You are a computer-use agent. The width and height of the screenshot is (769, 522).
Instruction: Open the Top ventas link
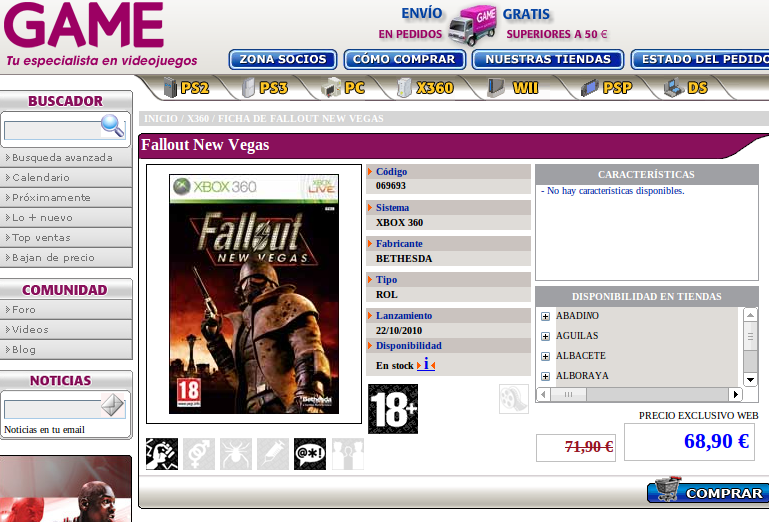pos(66,237)
